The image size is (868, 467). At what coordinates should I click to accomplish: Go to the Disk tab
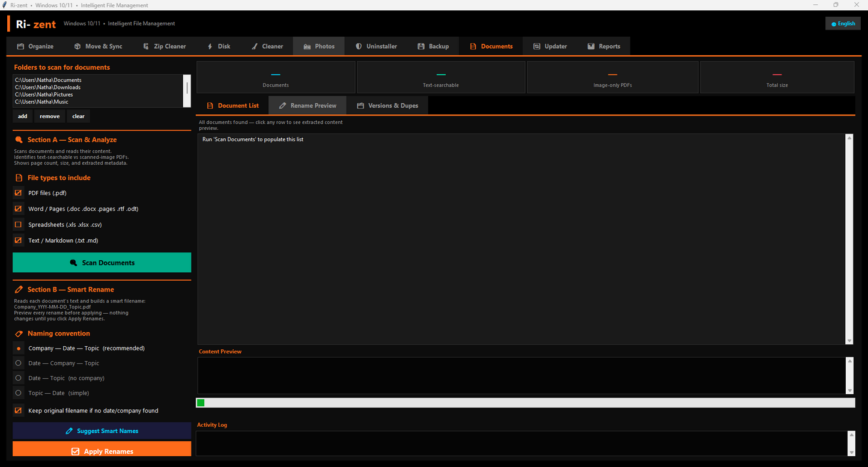(219, 46)
